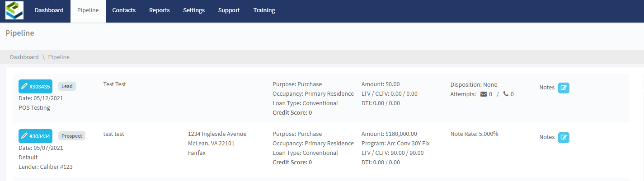
Task: Click the Prospect status badge
Action: (x=71, y=136)
